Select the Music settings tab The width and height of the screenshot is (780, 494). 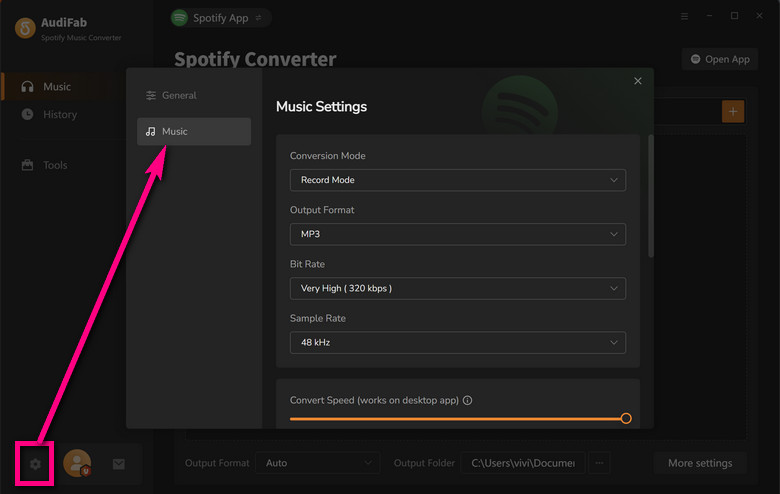(x=194, y=131)
